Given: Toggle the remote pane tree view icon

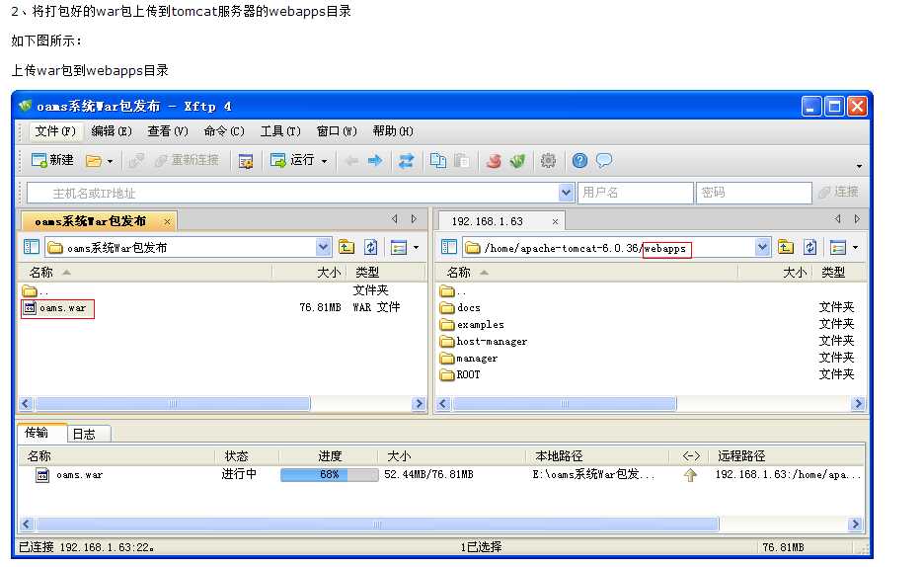Looking at the screenshot, I should click(449, 247).
